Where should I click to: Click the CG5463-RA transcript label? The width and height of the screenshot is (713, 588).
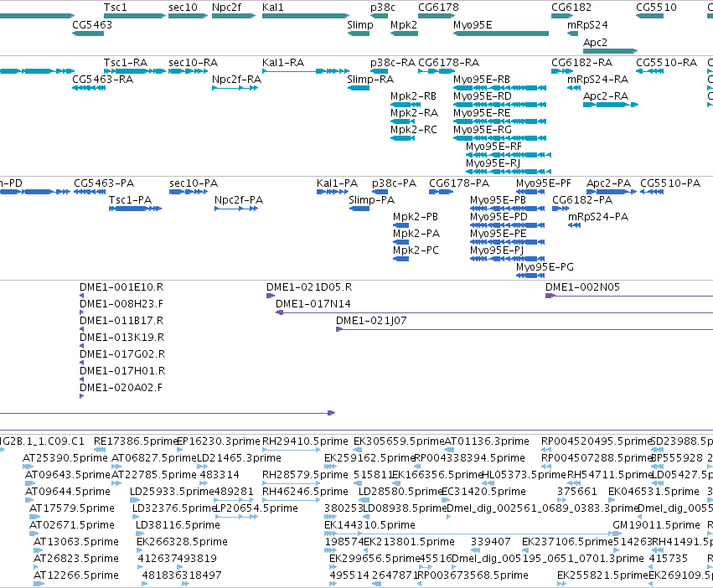103,79
